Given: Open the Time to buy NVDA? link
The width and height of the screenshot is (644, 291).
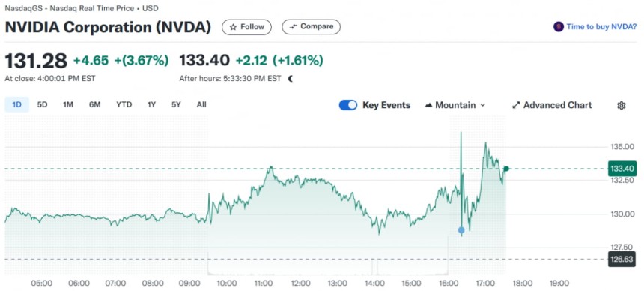Looking at the screenshot, I should pos(601,27).
